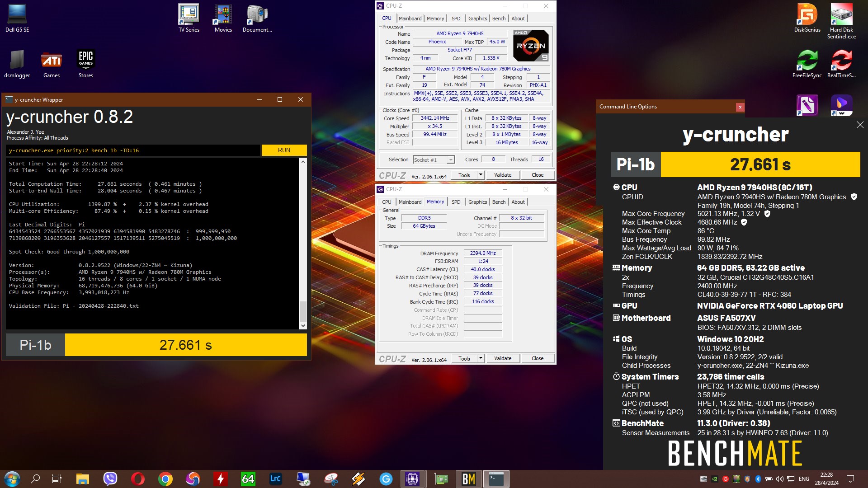Viewport: 868px width, 488px height.
Task: Click Tools button in bottom CPU-Z window
Action: click(x=464, y=358)
